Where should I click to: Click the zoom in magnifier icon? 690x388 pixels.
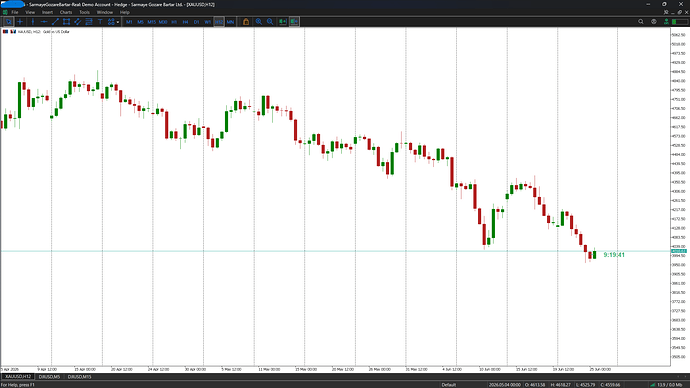259,22
